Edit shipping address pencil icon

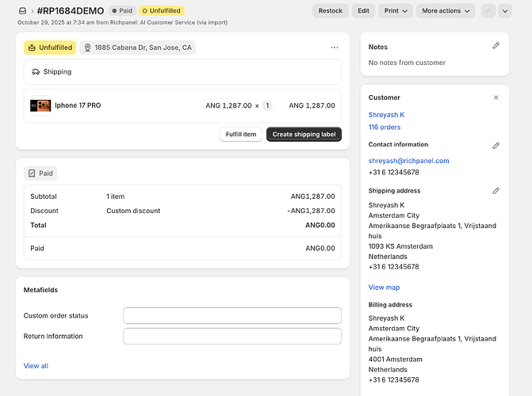click(496, 191)
